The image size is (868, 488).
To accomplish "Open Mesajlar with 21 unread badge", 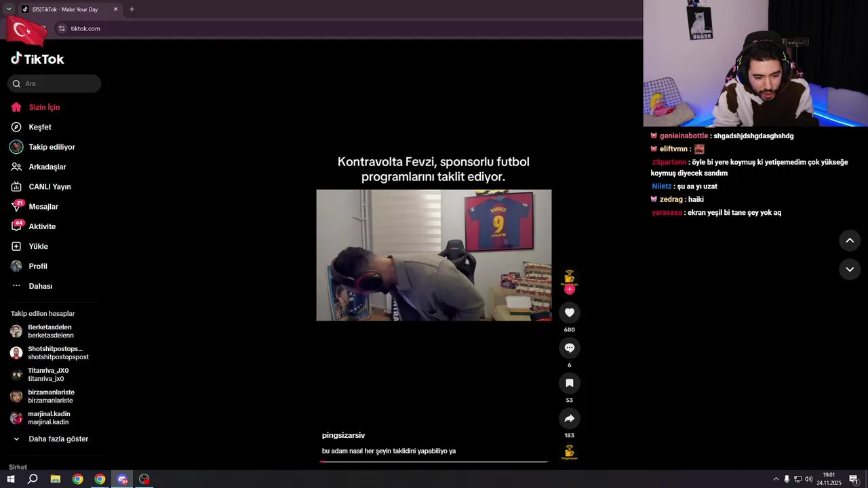I will click(x=35, y=206).
